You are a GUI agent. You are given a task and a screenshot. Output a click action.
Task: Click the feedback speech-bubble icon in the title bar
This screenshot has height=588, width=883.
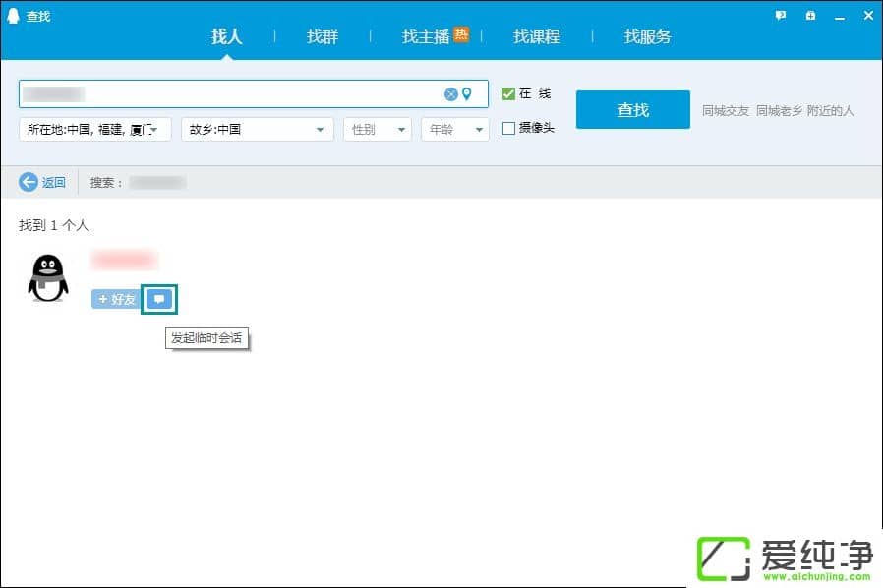[780, 15]
